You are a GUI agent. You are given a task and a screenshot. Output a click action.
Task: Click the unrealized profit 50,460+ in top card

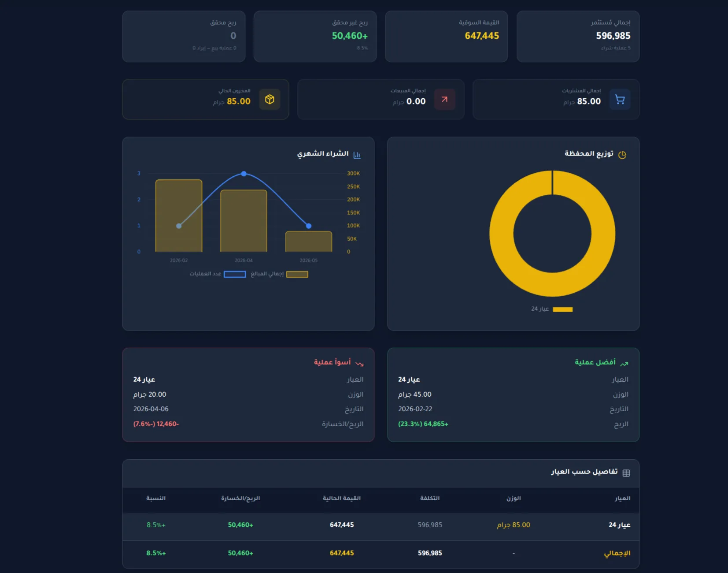point(350,36)
